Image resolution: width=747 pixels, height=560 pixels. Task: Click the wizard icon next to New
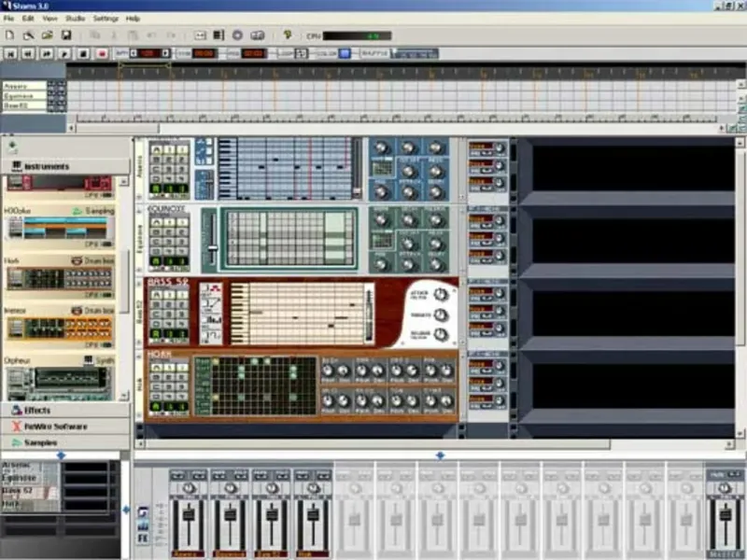point(28,35)
